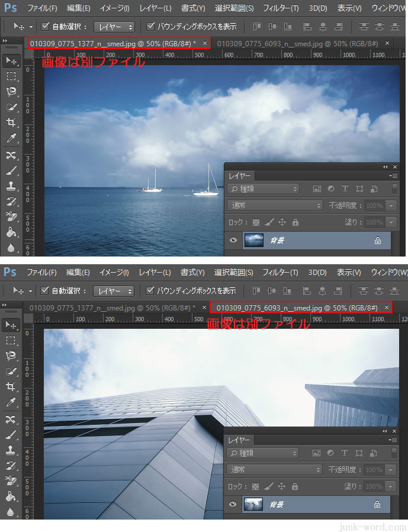Open auto-select レイヤー dropdown in building-image options bar
The height and width of the screenshot is (532, 408).
pyautogui.click(x=114, y=291)
